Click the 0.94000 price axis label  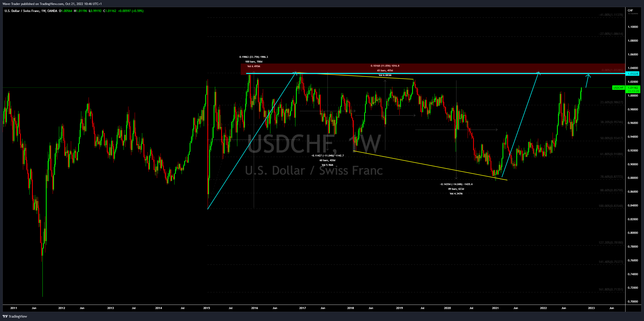tap(633, 137)
